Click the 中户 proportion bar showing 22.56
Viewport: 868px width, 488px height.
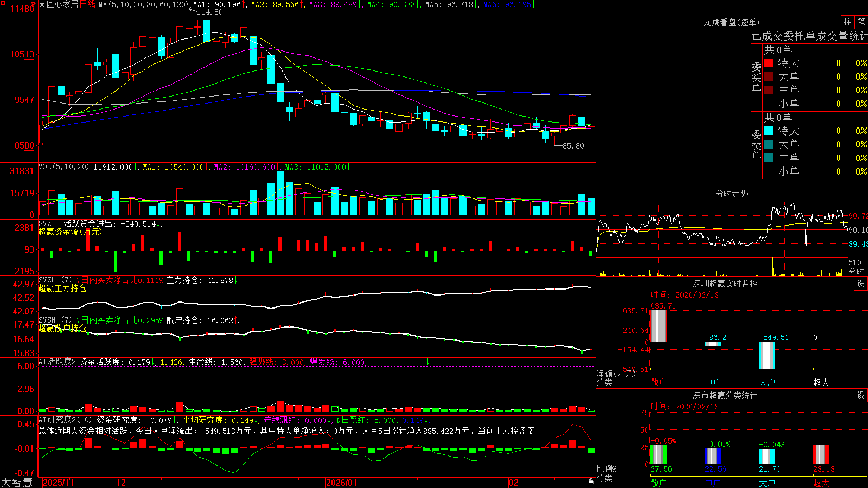(713, 456)
